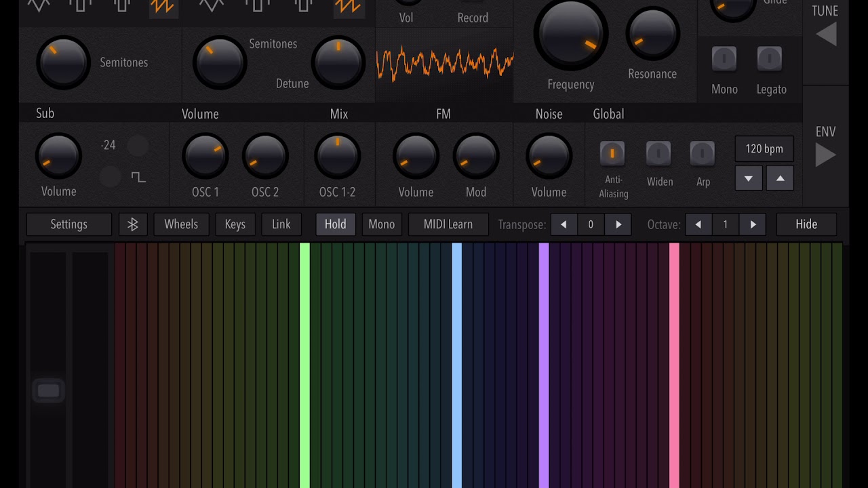Image resolution: width=868 pixels, height=488 pixels.
Task: Click the Wheels button
Action: tap(181, 224)
